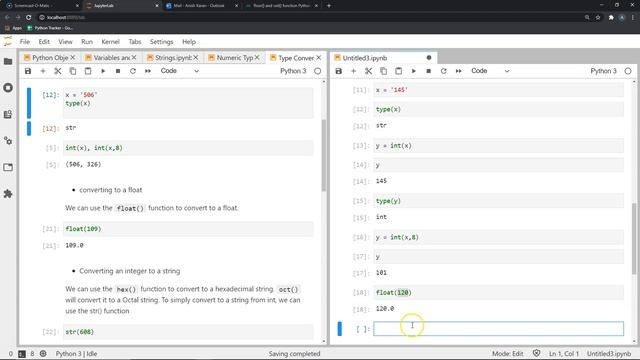Run selected cell in left notebook
The width and height of the screenshot is (640, 360).
[x=103, y=71]
